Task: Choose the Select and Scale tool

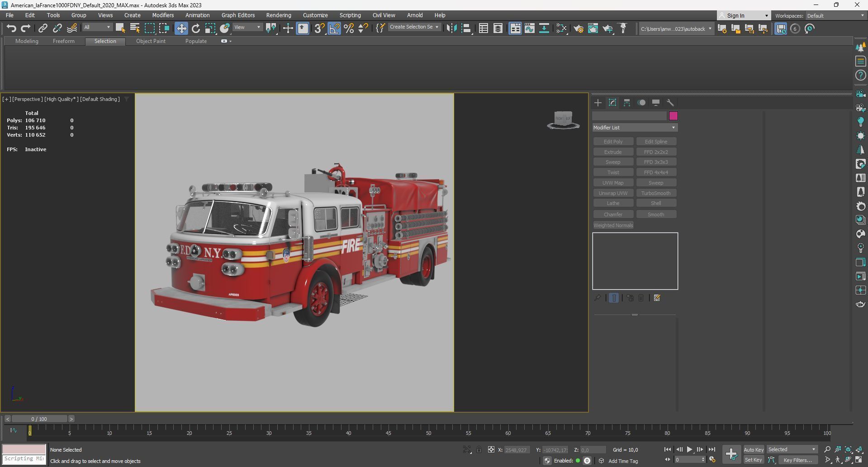Action: click(x=210, y=29)
